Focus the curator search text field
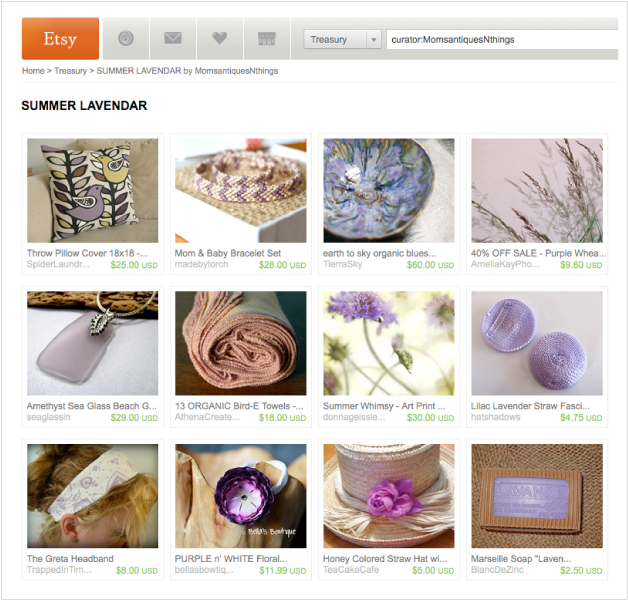628x600 pixels. tap(502, 40)
